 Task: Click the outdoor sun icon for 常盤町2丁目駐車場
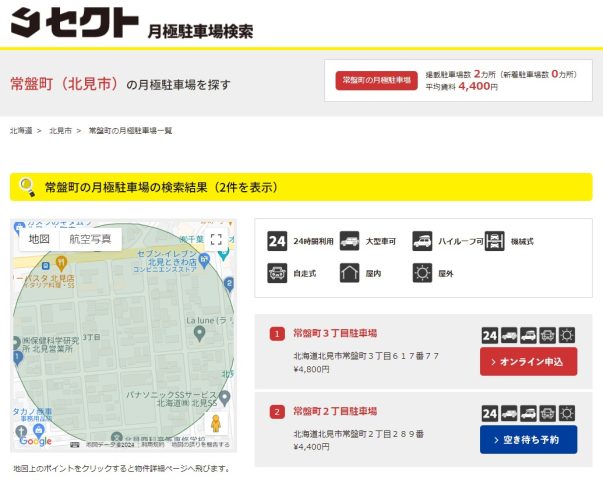pos(567,413)
